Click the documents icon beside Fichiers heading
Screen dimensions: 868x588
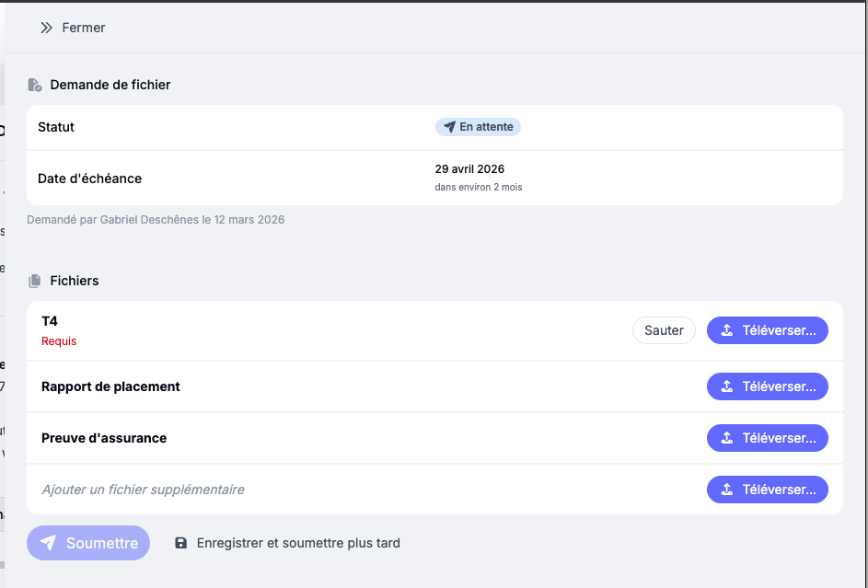pyautogui.click(x=35, y=281)
